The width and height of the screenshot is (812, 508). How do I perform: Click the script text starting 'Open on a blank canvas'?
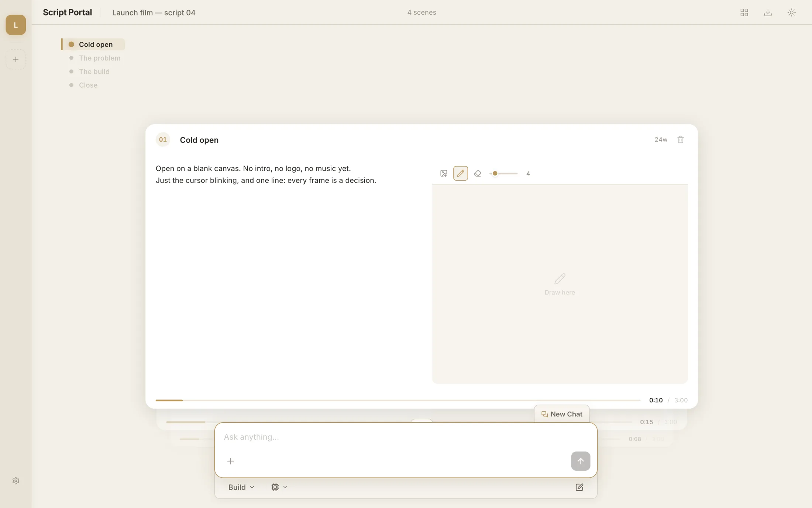pyautogui.click(x=266, y=174)
